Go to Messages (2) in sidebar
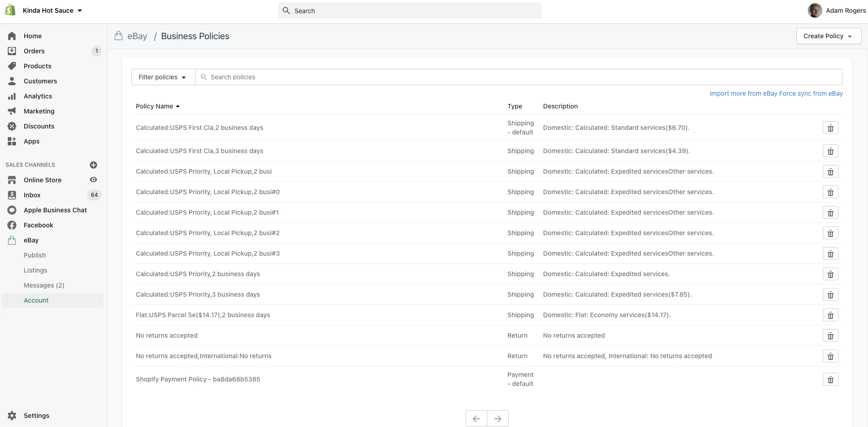The height and width of the screenshot is (427, 868). (44, 285)
